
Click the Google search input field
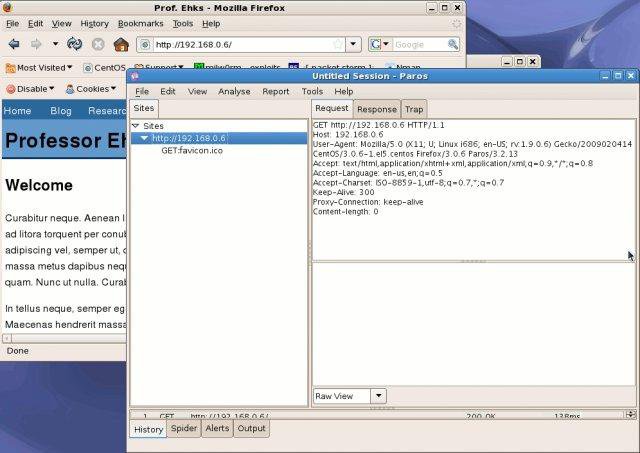coord(420,44)
